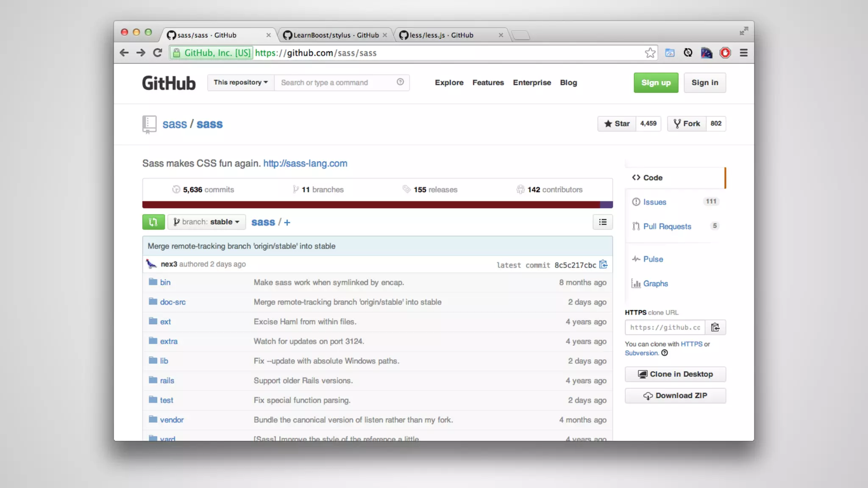Bookmark page with the star icon

click(650, 53)
